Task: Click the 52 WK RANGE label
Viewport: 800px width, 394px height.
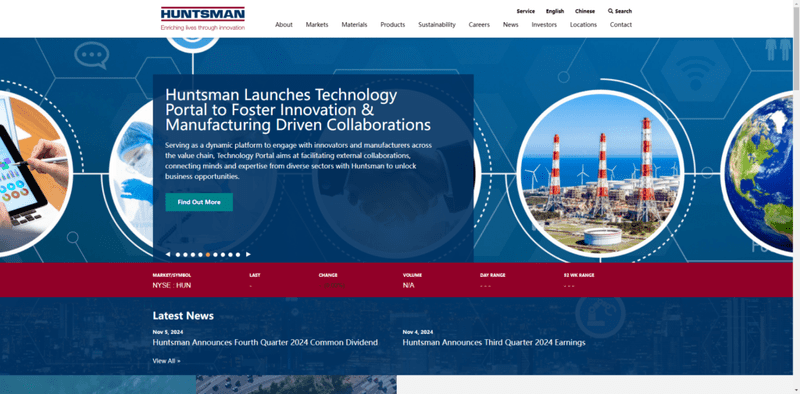Action: (579, 275)
